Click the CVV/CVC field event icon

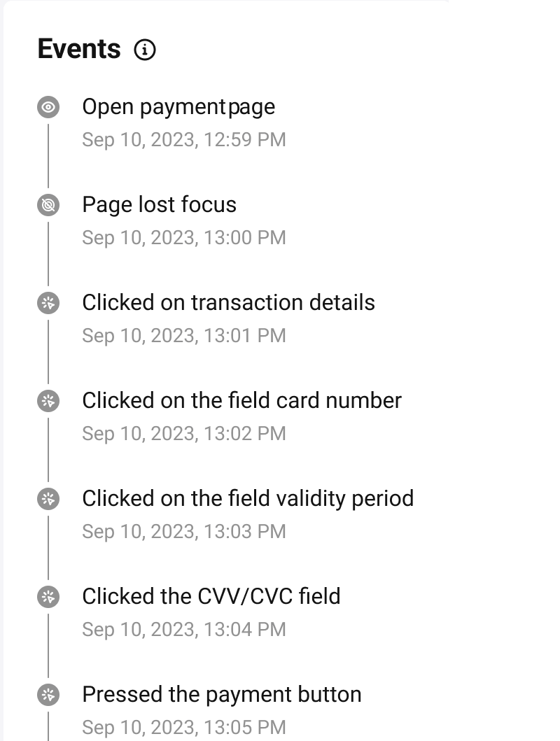[x=48, y=597]
